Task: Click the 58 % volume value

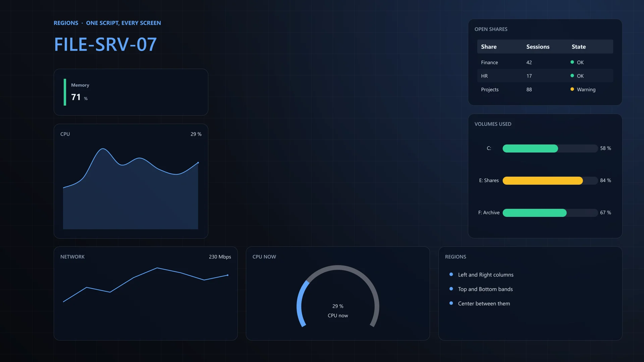Action: [605, 148]
